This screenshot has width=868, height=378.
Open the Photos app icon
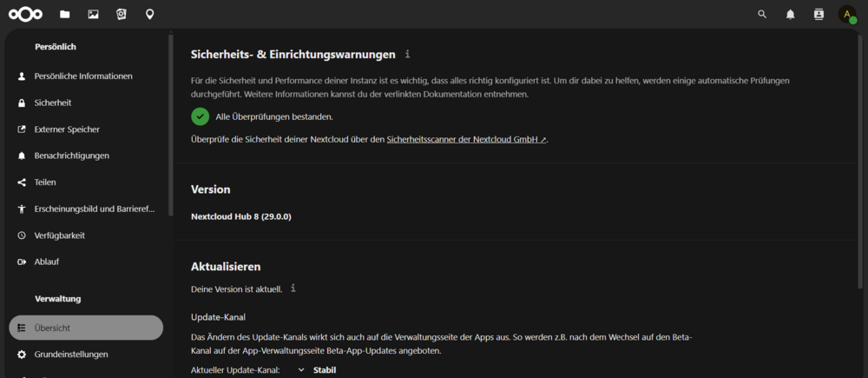[93, 15]
